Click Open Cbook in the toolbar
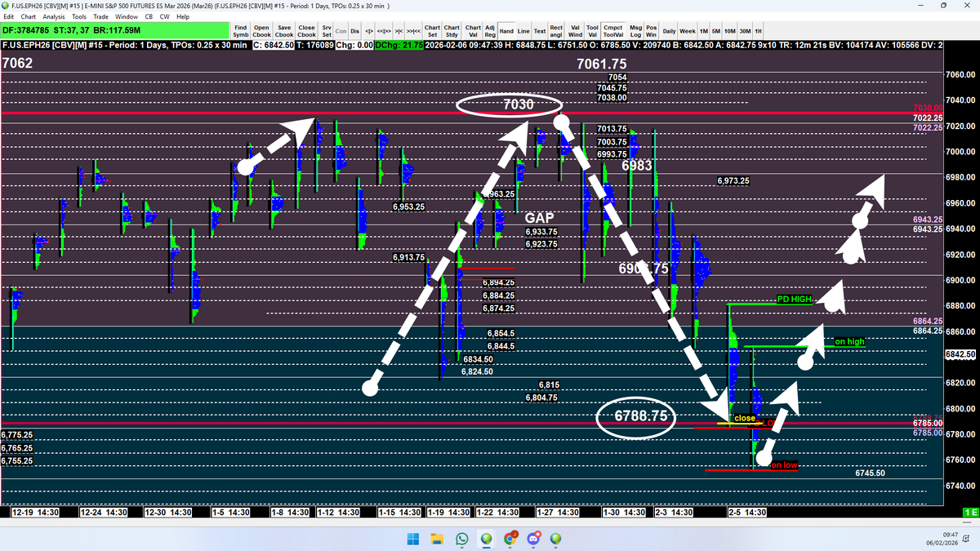This screenshot has width=980, height=551. coord(262,31)
